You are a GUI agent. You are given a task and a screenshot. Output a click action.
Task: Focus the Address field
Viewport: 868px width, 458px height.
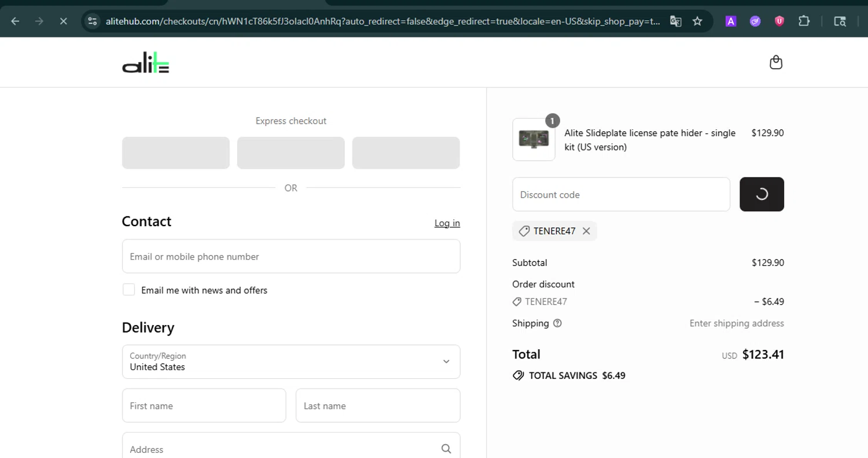tap(291, 445)
